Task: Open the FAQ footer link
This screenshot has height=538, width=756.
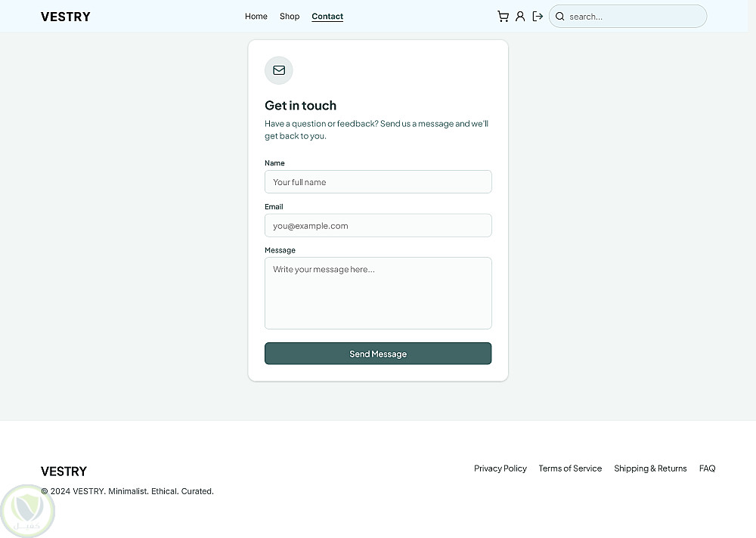Action: [707, 468]
